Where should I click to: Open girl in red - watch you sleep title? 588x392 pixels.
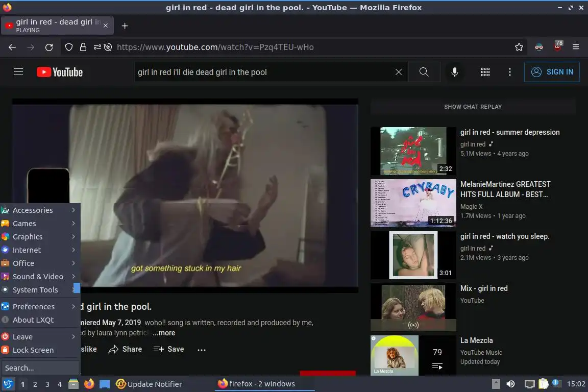tap(505, 237)
